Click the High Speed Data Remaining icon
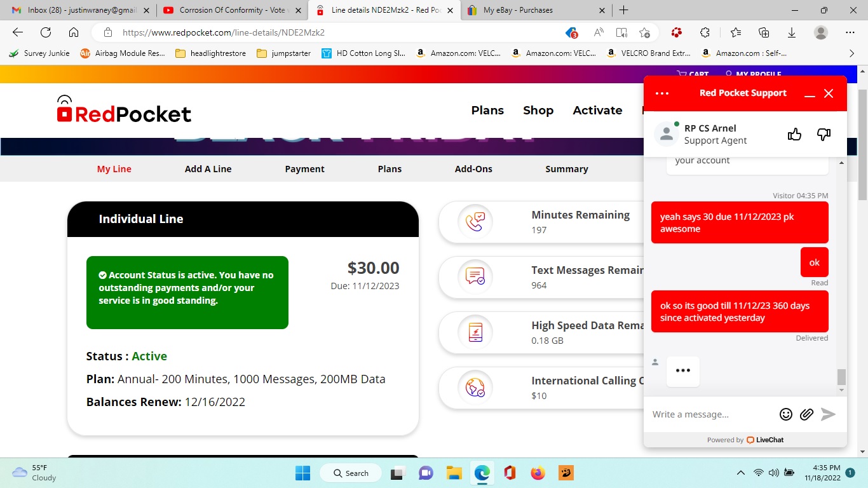The width and height of the screenshot is (868, 488). click(475, 332)
